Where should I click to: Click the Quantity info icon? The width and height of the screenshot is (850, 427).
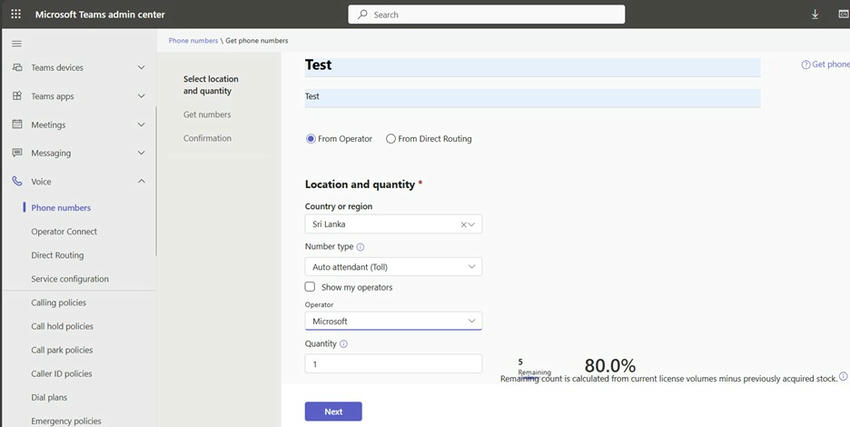(x=344, y=344)
